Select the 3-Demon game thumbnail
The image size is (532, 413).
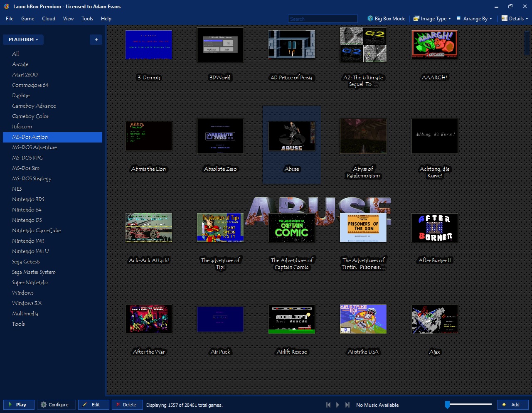tap(149, 45)
